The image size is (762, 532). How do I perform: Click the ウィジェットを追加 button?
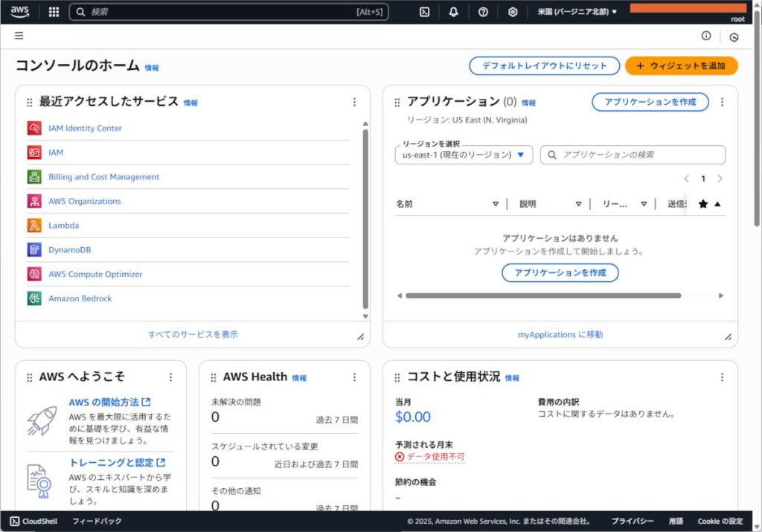pos(681,65)
